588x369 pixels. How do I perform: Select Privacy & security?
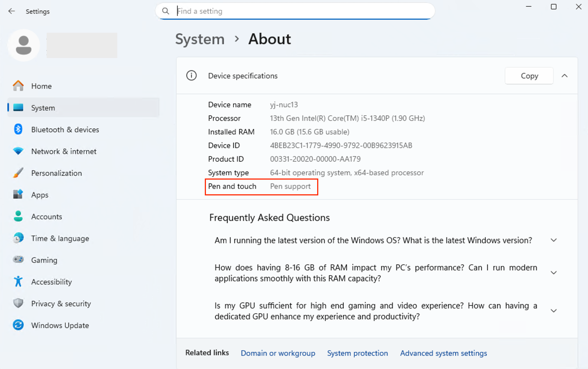pos(61,303)
